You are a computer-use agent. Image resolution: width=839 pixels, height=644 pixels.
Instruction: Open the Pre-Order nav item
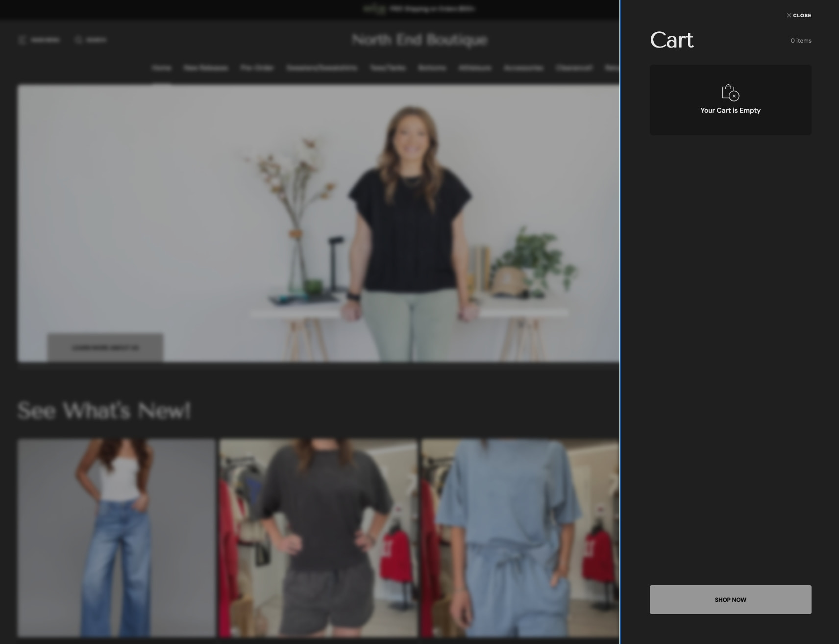click(x=257, y=68)
